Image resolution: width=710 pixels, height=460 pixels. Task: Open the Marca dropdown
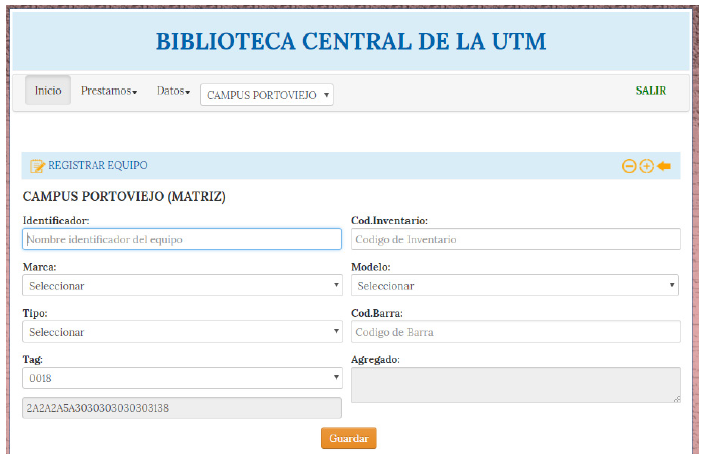tap(182, 285)
